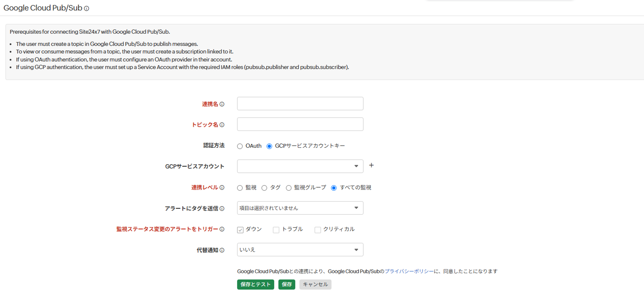Click info icon beside Google Cloud Pub/Sub title
644x306 pixels.
(x=87, y=8)
